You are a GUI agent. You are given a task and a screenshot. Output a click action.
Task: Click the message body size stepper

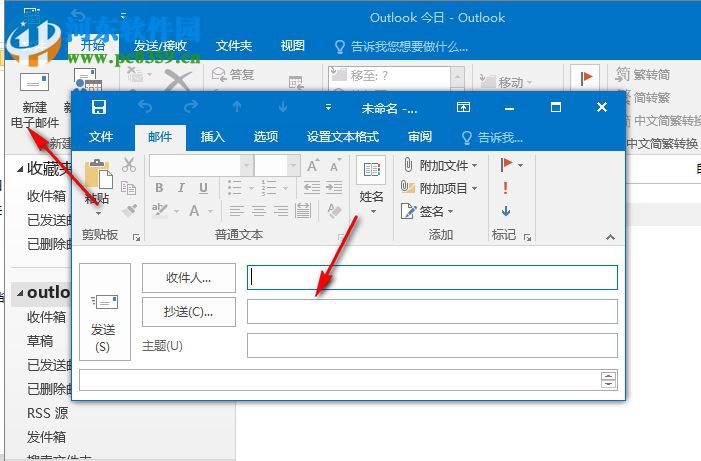pos(608,380)
